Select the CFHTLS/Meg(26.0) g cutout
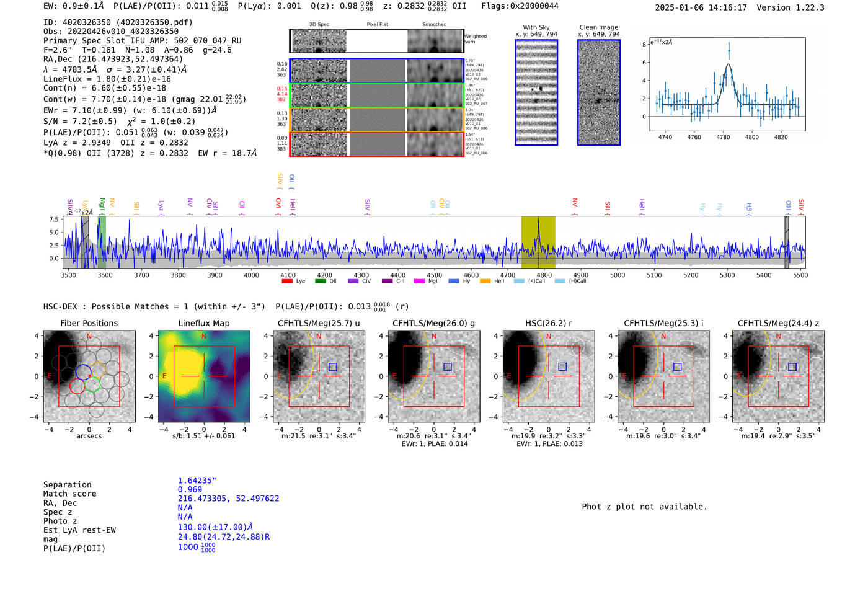 (x=434, y=376)
